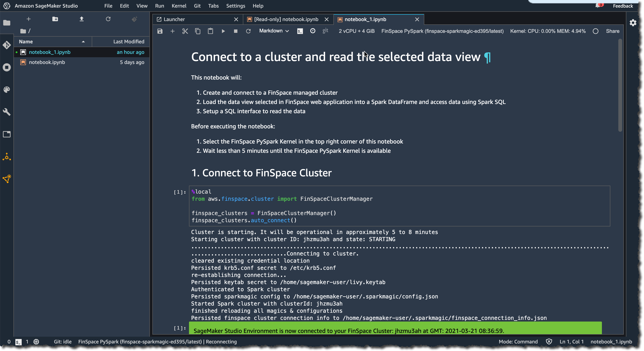Viewport: 644px width, 351px height.
Task: Open notebook.ipynb in the file browser
Action: pos(47,62)
